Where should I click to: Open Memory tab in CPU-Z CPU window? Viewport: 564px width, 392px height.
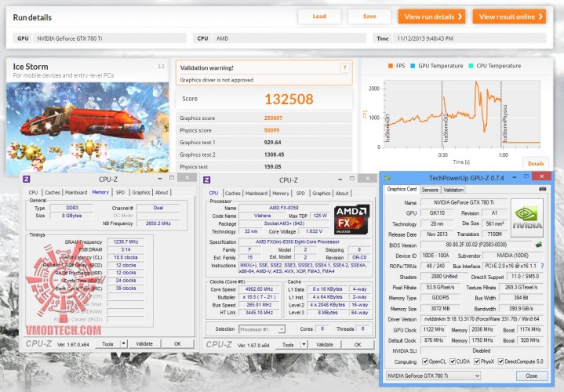[x=281, y=193]
